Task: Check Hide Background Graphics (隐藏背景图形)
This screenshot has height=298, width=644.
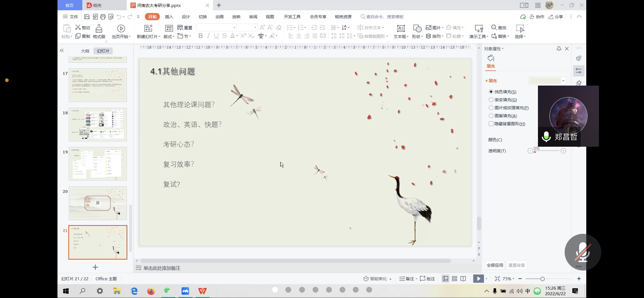Action: pos(491,124)
